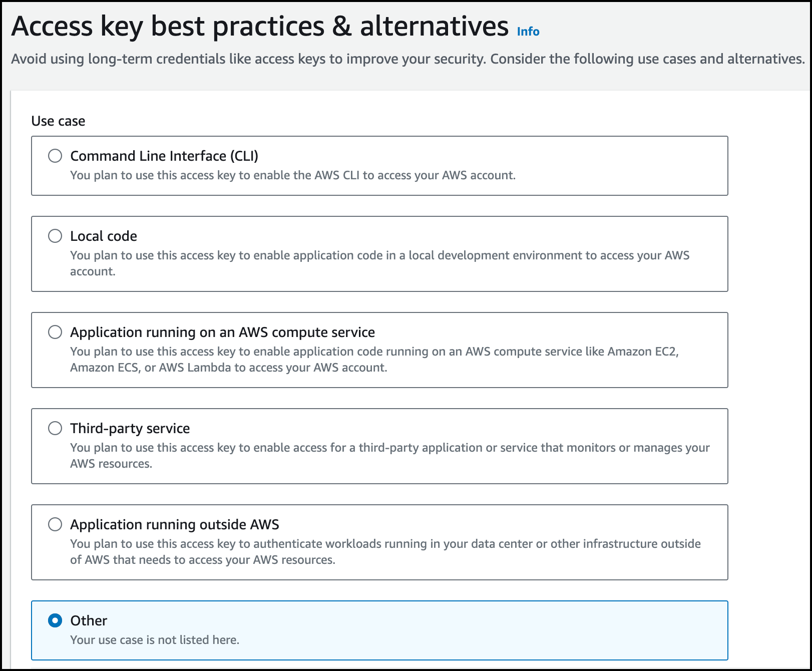Click the "Your use case is not listed here" text

tap(155, 640)
